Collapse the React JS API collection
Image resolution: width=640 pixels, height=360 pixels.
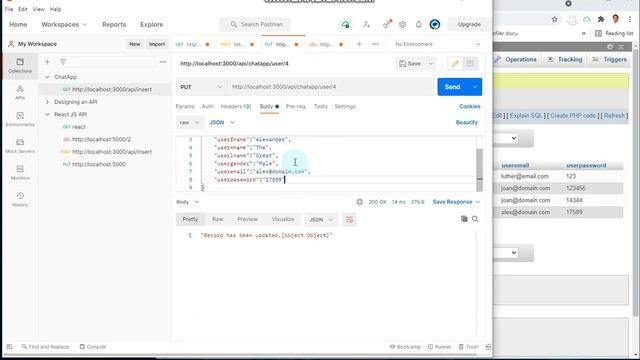click(x=47, y=115)
